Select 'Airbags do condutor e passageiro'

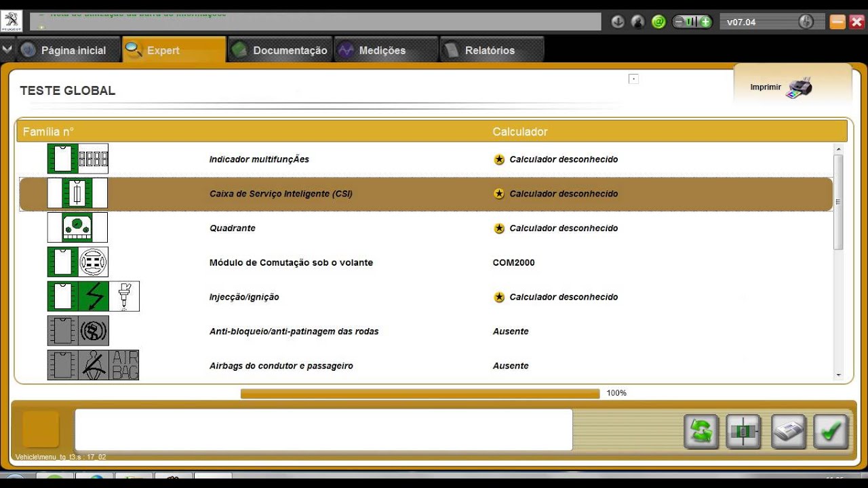281,366
